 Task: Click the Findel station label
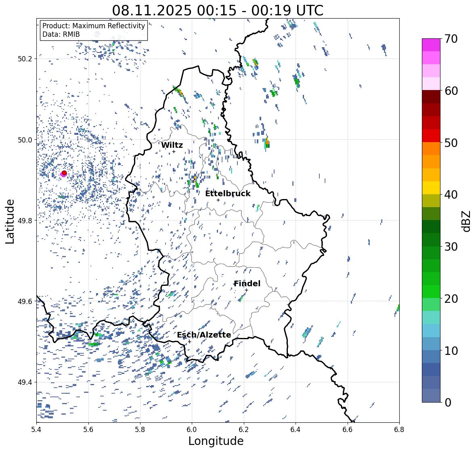coord(247,283)
